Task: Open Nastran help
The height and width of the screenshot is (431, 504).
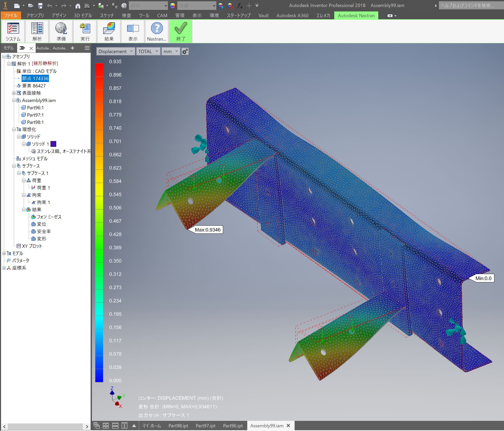Action: pyautogui.click(x=157, y=31)
